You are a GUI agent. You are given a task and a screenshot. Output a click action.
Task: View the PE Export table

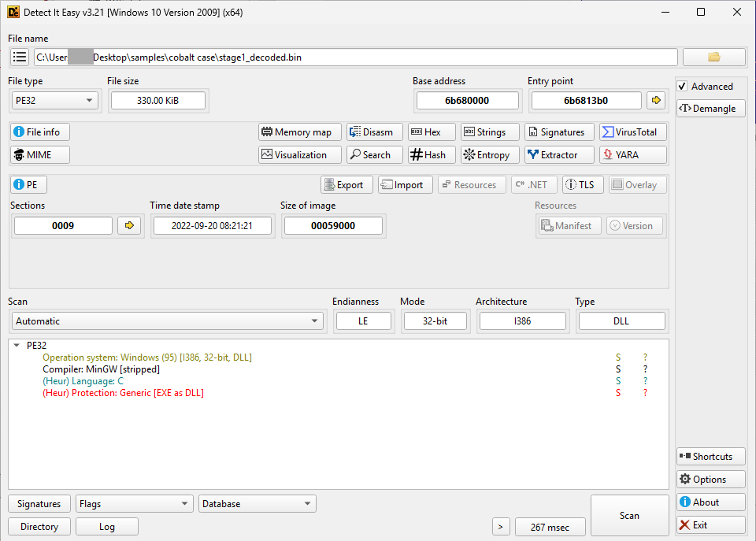point(346,185)
